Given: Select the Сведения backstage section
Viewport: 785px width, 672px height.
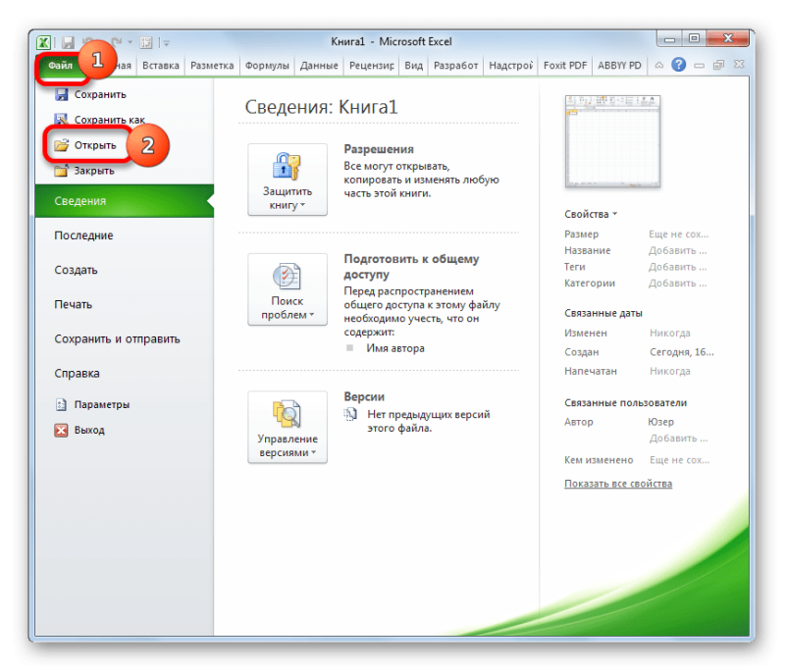Looking at the screenshot, I should (125, 201).
